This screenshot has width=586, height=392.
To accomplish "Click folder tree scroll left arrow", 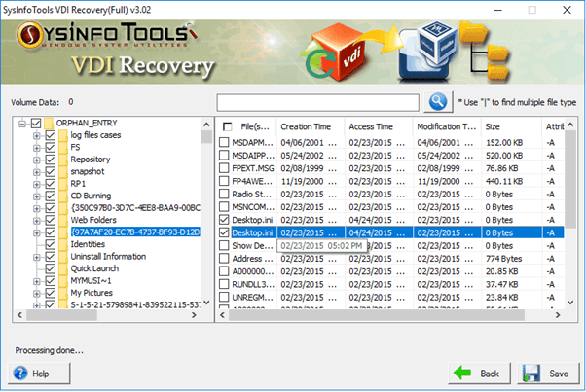I will pyautogui.click(x=19, y=315).
